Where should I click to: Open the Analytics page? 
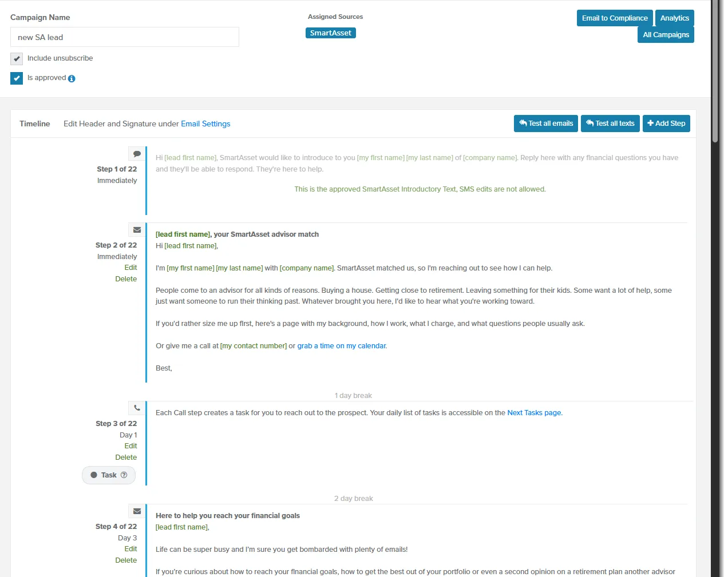(x=674, y=18)
